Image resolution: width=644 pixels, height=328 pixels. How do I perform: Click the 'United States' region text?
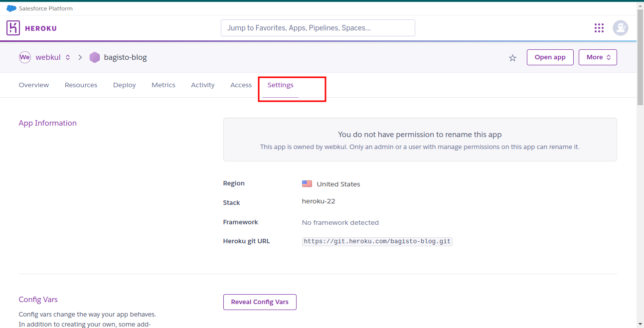[338, 184]
